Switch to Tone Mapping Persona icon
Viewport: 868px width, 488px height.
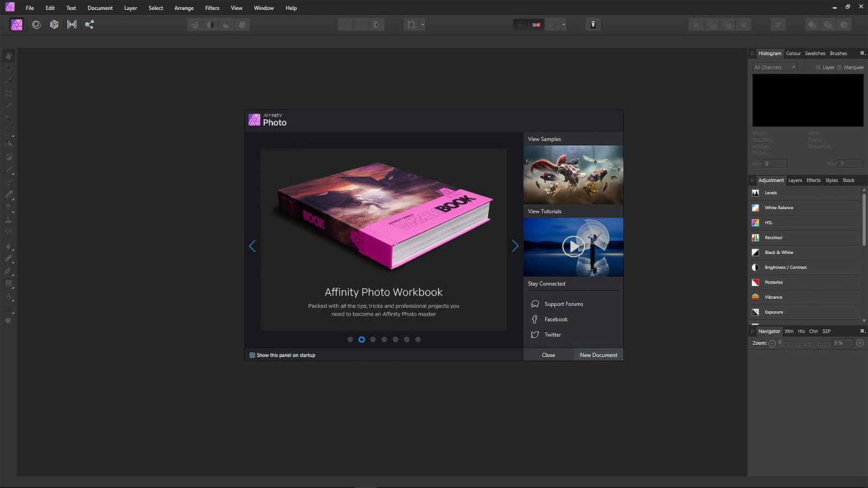72,24
